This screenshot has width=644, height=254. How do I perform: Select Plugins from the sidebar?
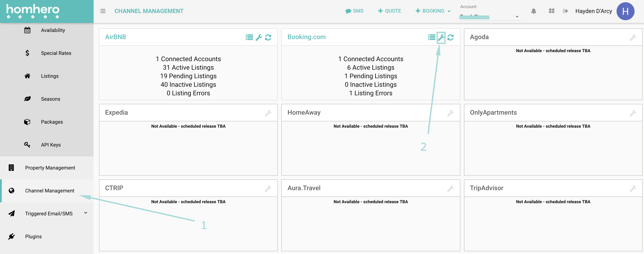33,236
